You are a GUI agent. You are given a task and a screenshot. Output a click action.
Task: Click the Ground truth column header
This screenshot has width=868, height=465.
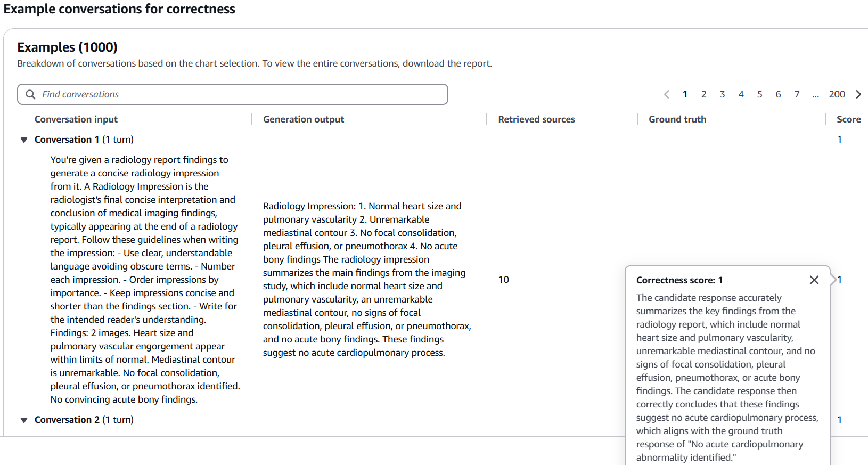(677, 119)
